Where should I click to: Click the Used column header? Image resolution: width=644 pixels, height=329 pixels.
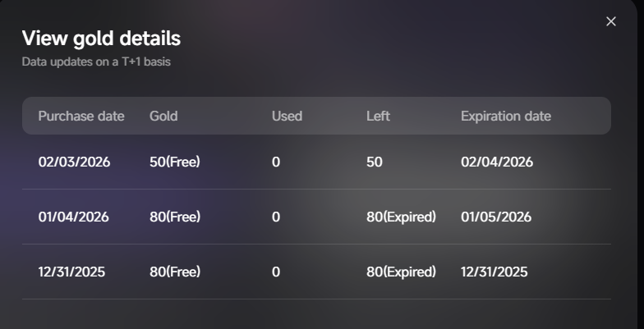click(287, 116)
